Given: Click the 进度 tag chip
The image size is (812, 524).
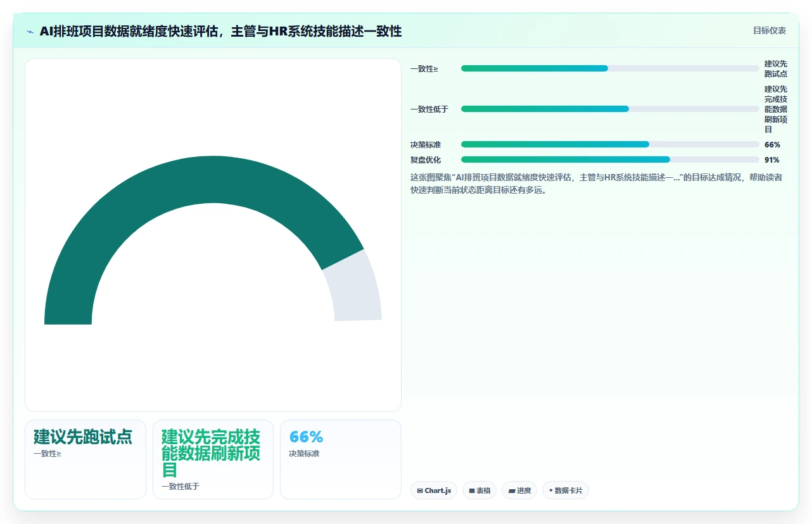Looking at the screenshot, I should pyautogui.click(x=519, y=490).
